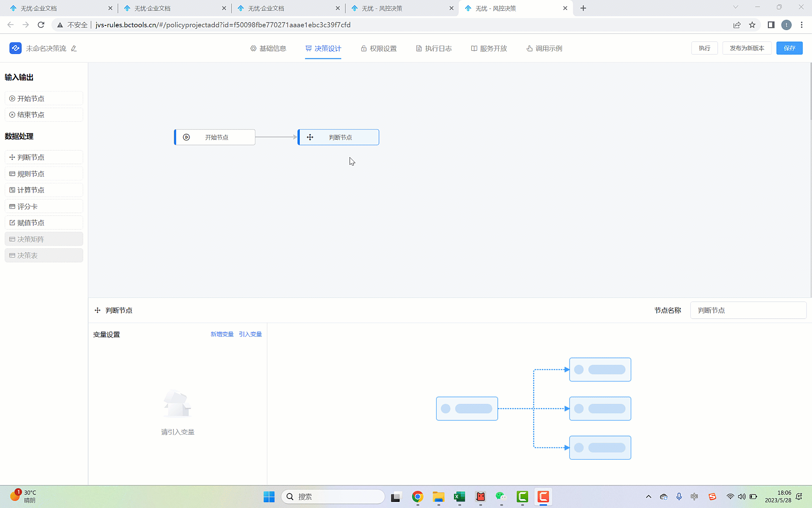The image size is (812, 508).
Task: Reload the page in browser
Action: point(41,25)
